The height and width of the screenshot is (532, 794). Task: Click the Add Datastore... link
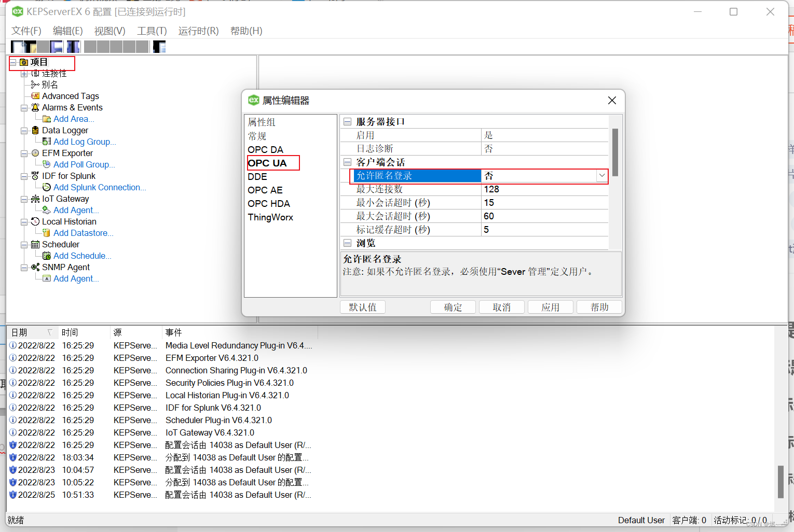tap(83, 233)
